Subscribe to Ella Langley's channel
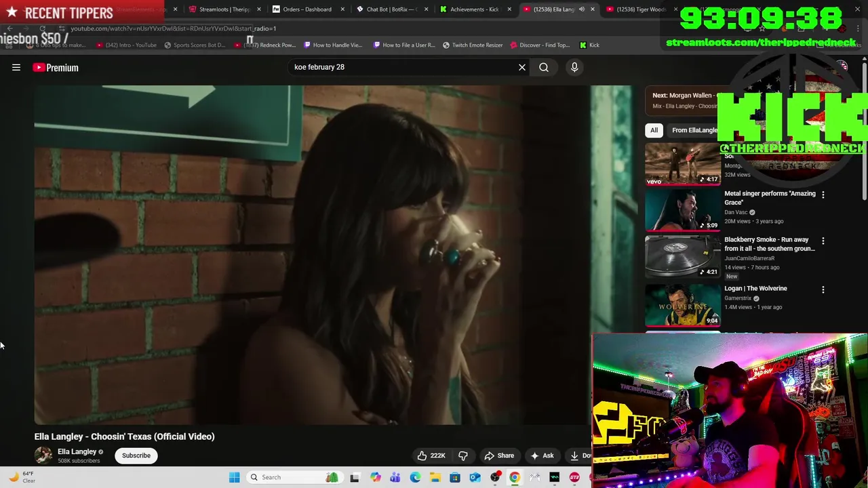The width and height of the screenshot is (868, 488). coord(136,455)
